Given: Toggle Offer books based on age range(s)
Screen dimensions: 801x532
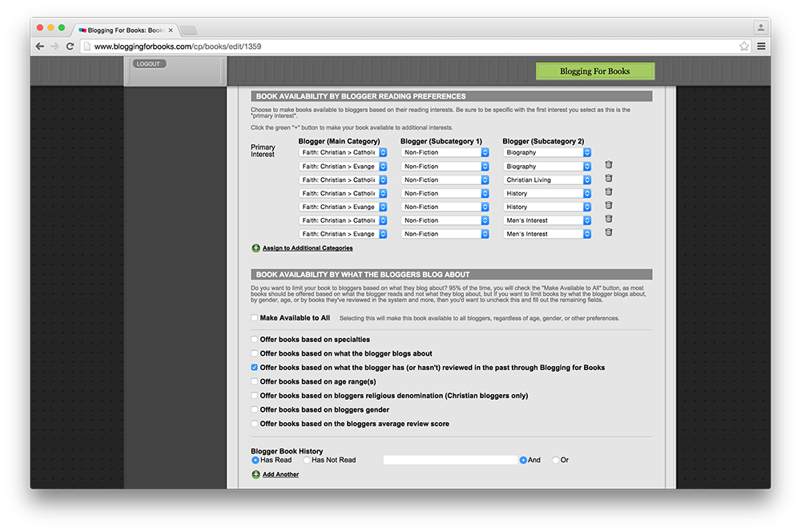Looking at the screenshot, I should pyautogui.click(x=255, y=381).
